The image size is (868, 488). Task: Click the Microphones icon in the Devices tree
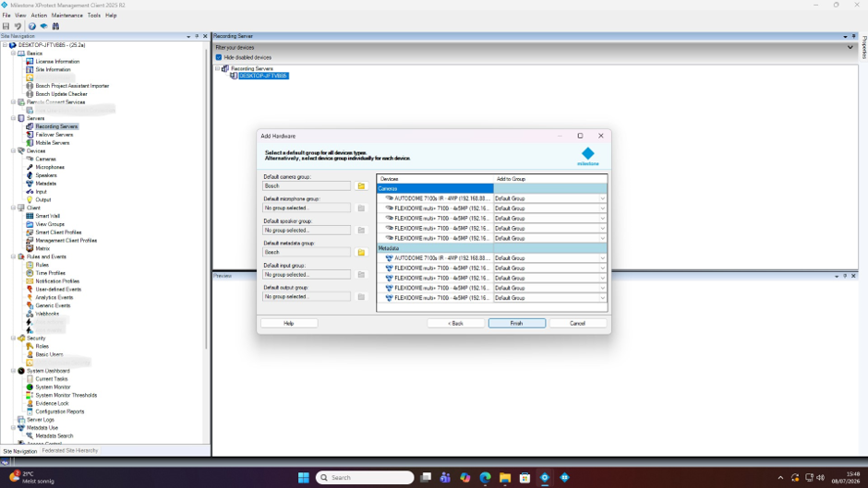(x=30, y=167)
